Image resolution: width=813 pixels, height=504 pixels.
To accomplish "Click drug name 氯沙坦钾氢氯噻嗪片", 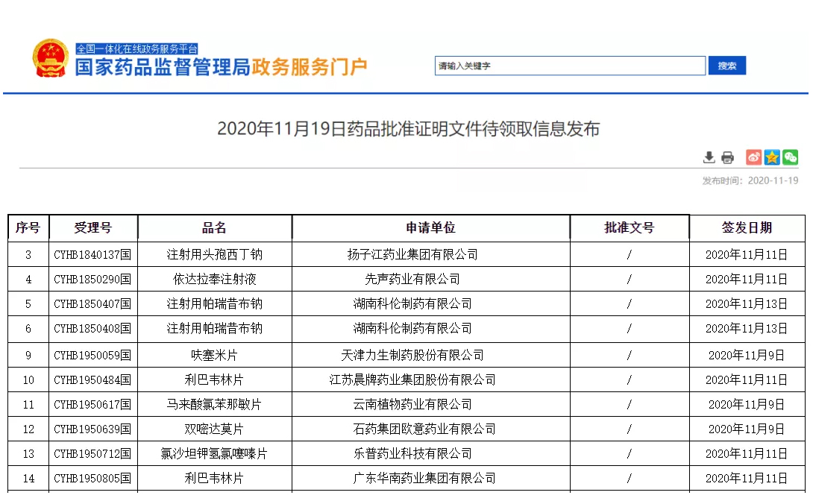I will pos(214,454).
